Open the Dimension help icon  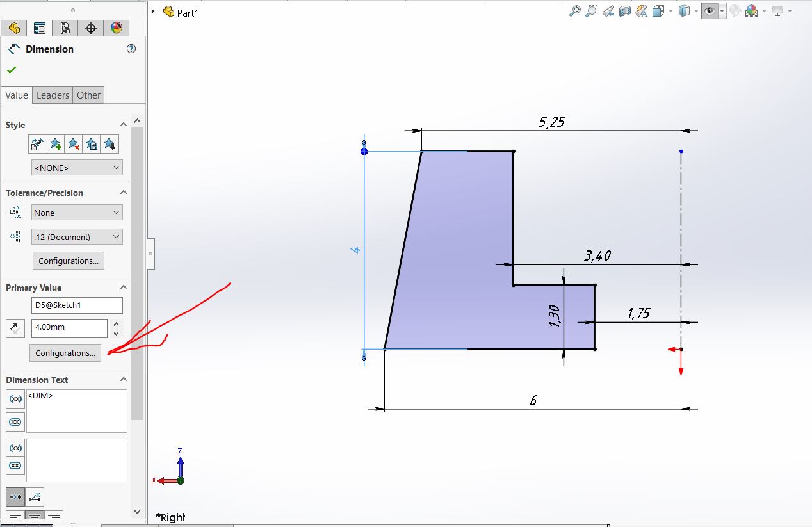[x=131, y=49]
